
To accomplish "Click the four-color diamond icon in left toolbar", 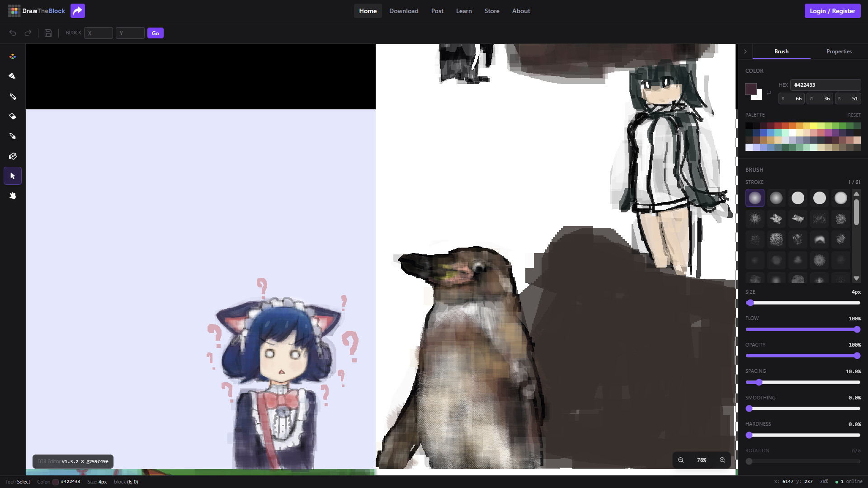I will point(13,56).
